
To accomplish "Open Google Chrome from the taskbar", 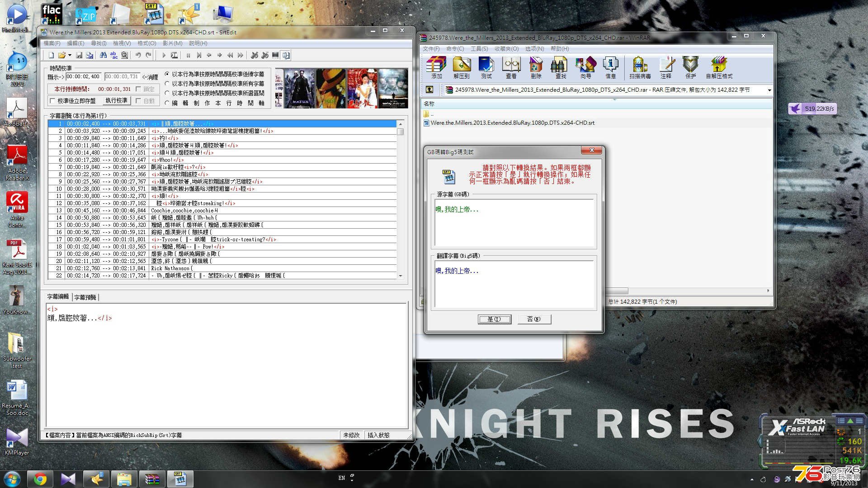I will pos(40,479).
